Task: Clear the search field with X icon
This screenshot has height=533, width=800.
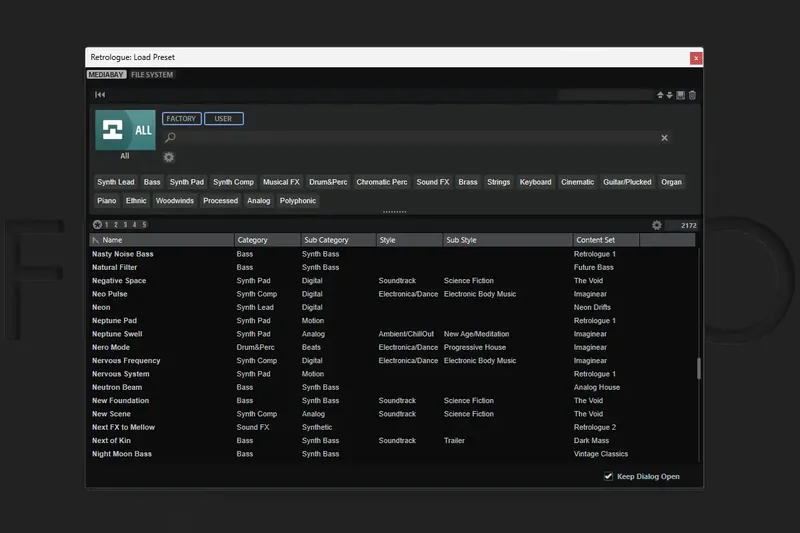Action: pyautogui.click(x=664, y=138)
